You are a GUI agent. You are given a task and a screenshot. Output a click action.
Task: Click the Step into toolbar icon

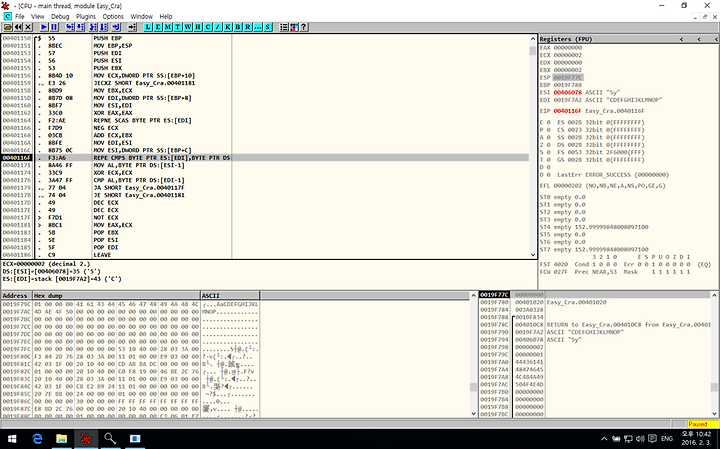(70, 27)
